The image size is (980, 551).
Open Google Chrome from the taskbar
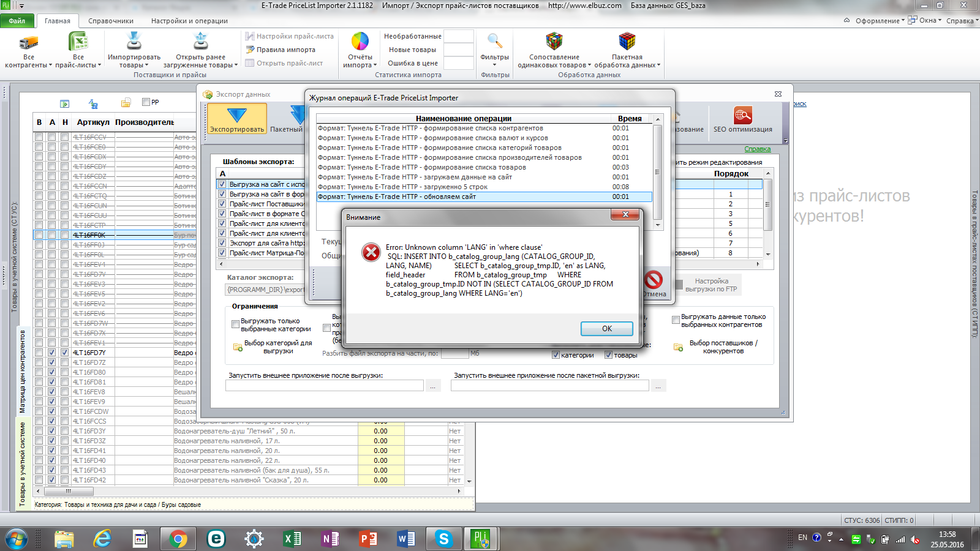178,539
